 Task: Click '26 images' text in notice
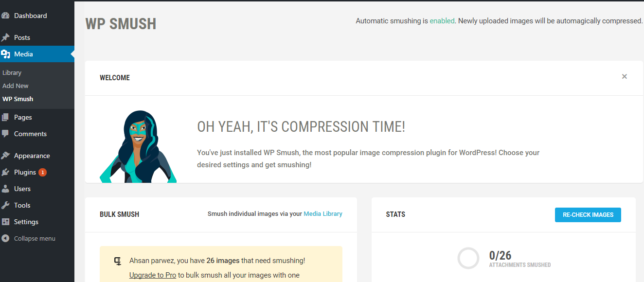(x=223, y=261)
